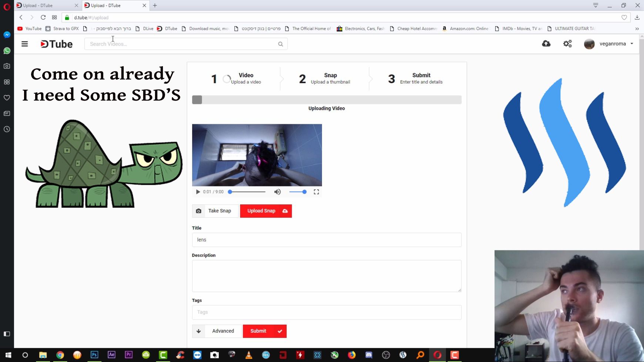
Task: Open After Effects from the taskbar
Action: [x=111, y=355]
